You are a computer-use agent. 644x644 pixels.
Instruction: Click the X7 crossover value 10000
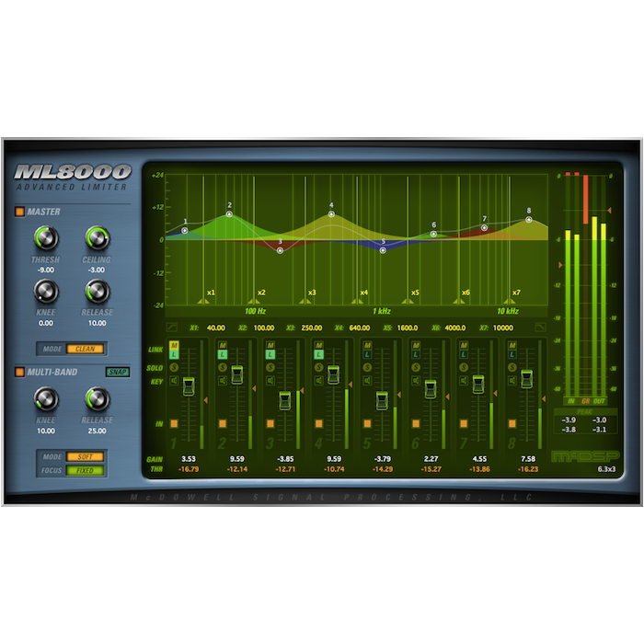point(503,328)
